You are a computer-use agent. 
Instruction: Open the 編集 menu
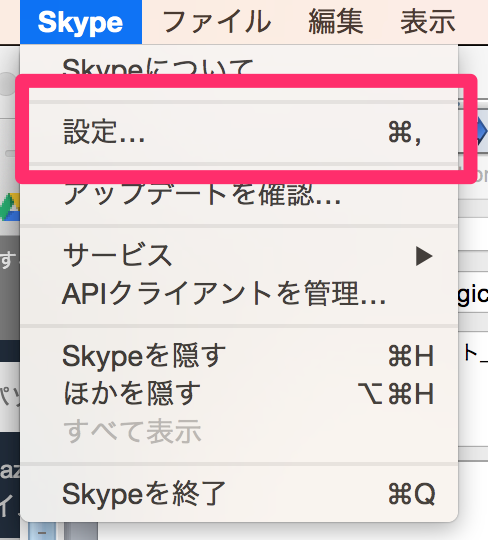click(336, 22)
